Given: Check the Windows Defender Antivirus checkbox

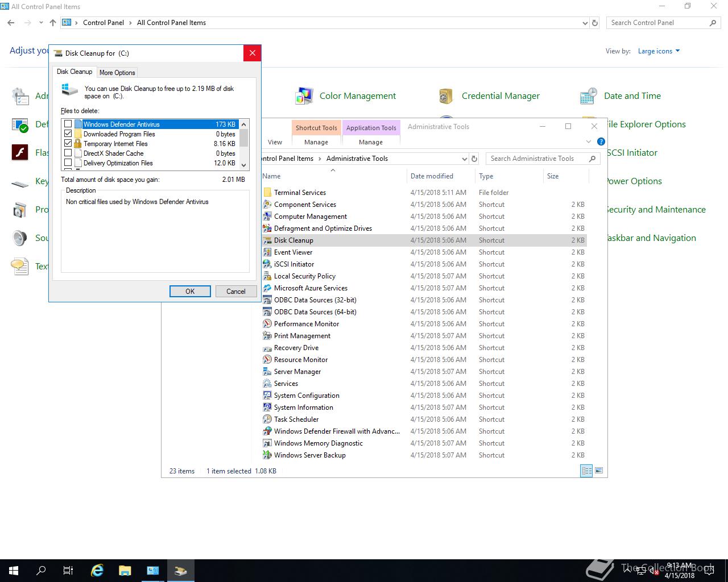Looking at the screenshot, I should [68, 124].
